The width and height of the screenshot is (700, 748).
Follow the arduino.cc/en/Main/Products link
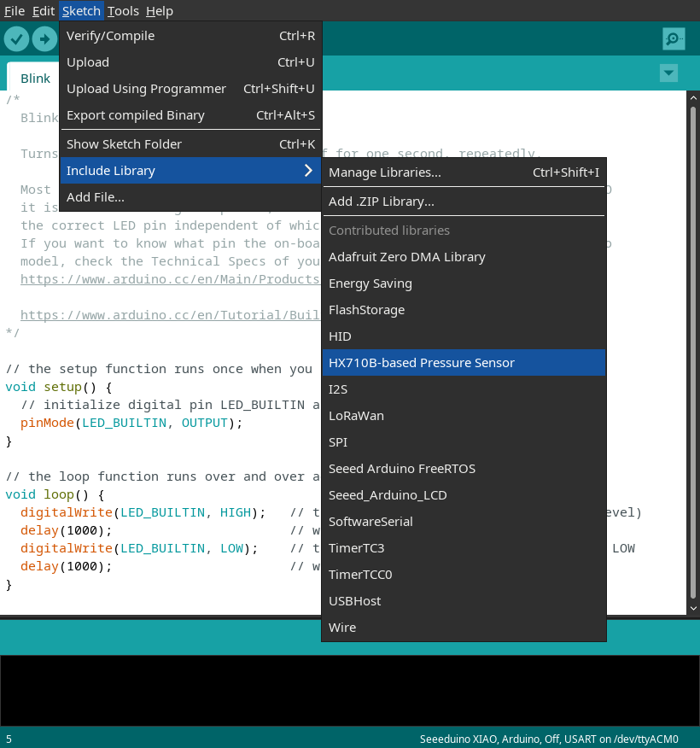pyautogui.click(x=170, y=279)
